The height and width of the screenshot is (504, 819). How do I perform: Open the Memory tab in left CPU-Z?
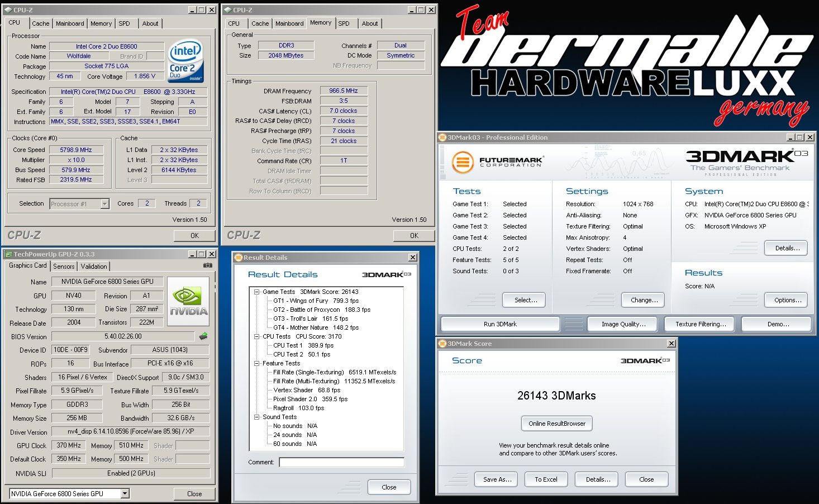(101, 23)
